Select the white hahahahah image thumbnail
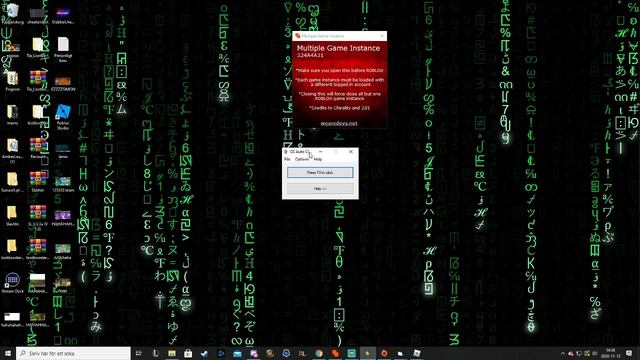 pyautogui.click(x=12, y=319)
